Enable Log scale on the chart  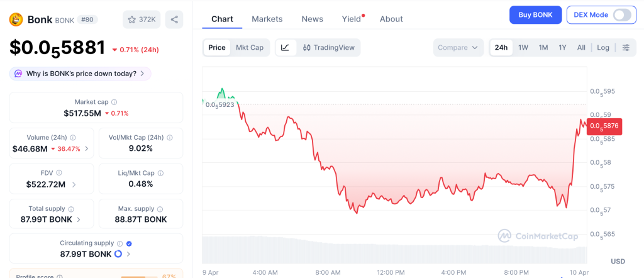(x=603, y=47)
